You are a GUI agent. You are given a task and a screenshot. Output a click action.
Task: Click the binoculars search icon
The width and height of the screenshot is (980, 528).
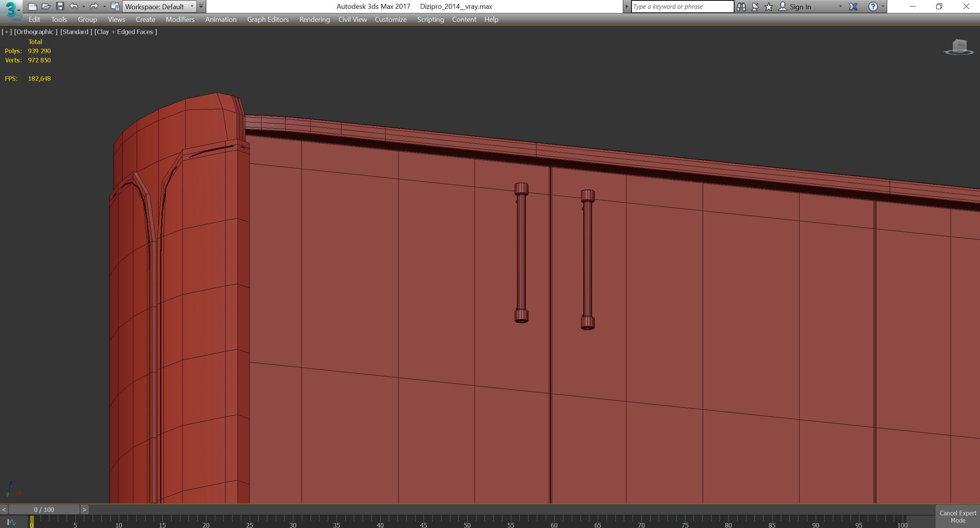tap(741, 7)
